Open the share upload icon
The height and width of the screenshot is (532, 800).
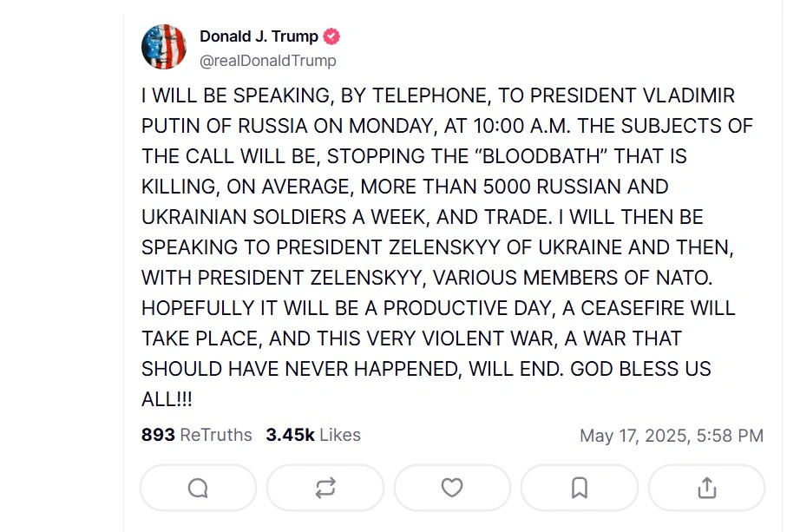pos(706,488)
